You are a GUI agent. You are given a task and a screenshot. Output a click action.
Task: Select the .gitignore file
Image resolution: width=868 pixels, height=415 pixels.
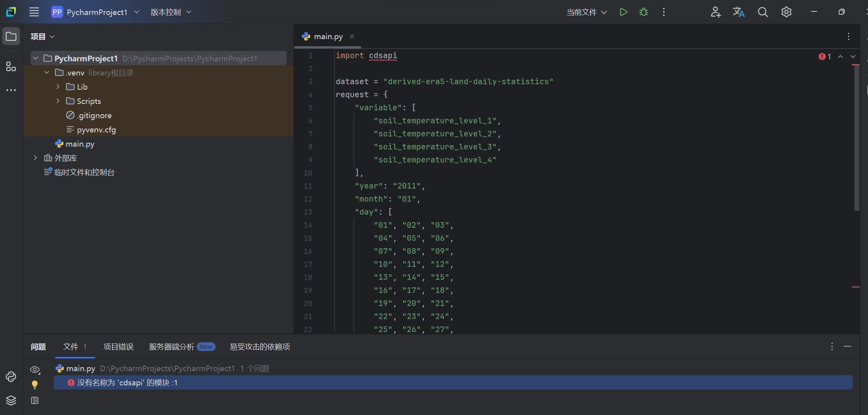pos(89,115)
